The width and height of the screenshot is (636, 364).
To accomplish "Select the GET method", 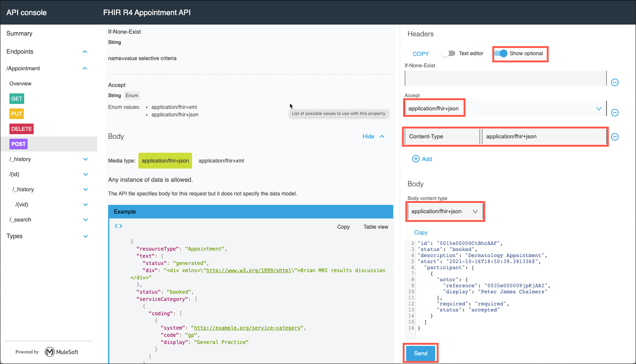I will pos(17,99).
